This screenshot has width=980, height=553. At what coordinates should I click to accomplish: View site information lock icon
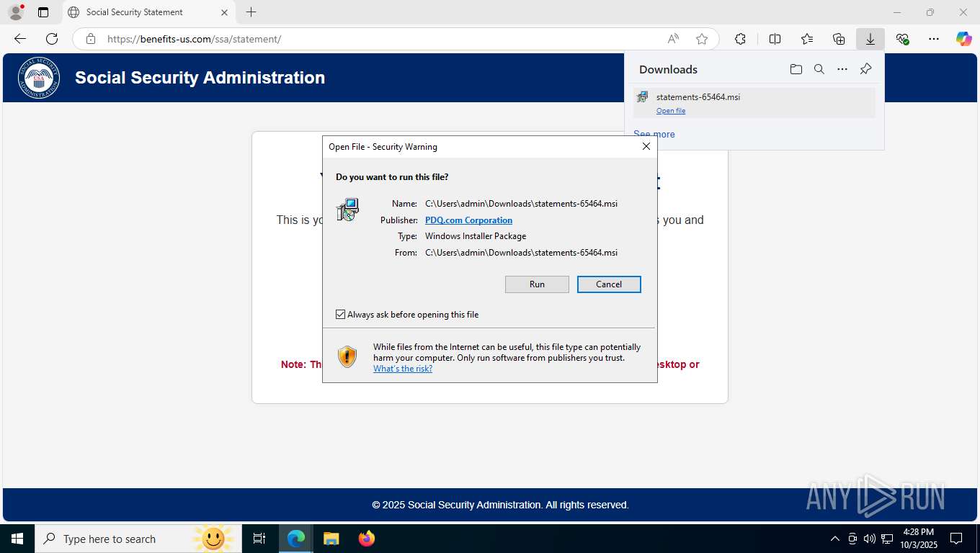91,39
